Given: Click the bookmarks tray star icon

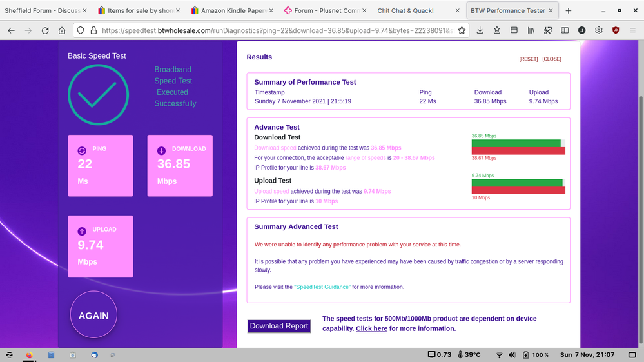Looking at the screenshot, I should 496,30.
